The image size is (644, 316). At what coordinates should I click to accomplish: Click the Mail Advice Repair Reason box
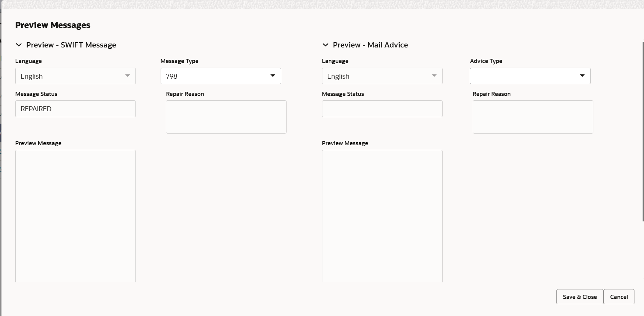(x=533, y=117)
